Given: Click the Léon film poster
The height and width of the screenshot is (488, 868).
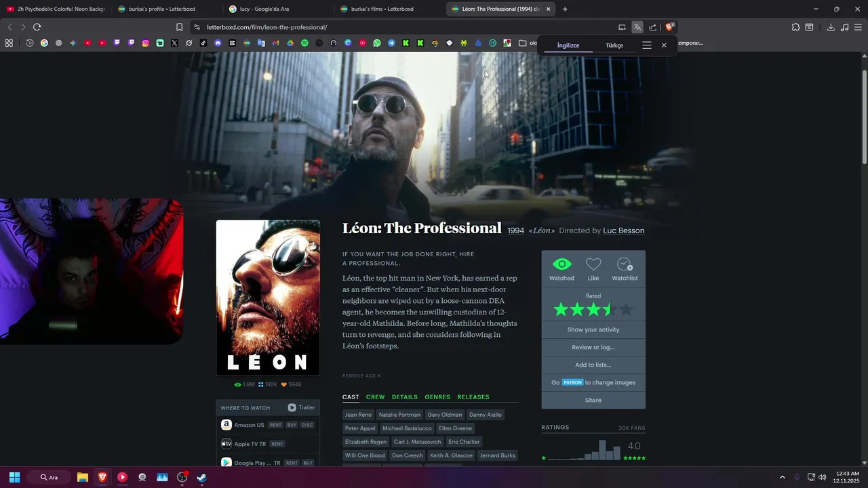Looking at the screenshot, I should 268,298.
